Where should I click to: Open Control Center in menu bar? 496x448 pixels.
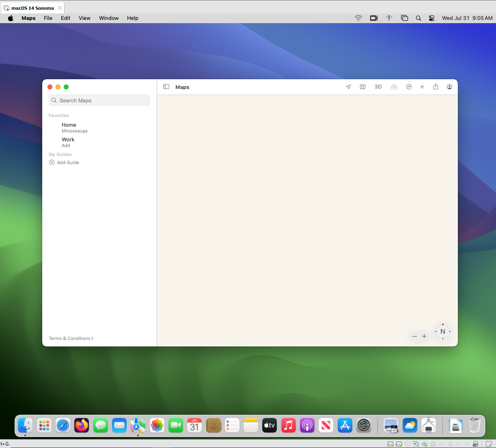pyautogui.click(x=432, y=18)
